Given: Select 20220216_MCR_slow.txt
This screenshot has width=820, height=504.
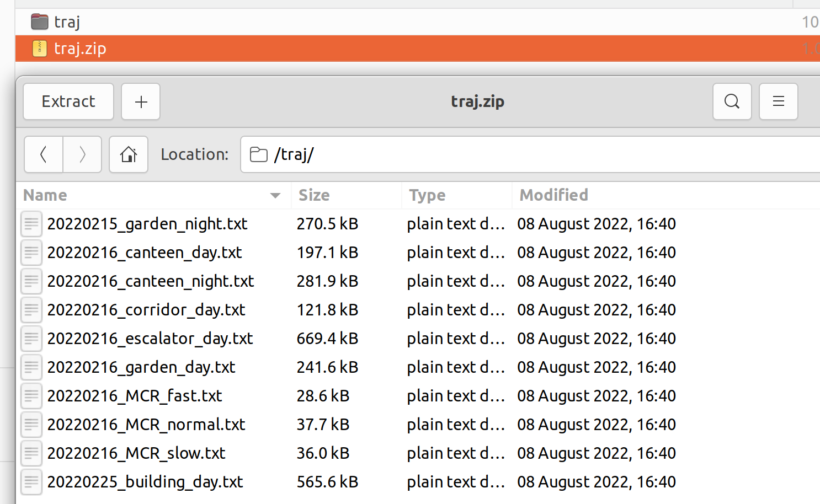Looking at the screenshot, I should [136, 453].
